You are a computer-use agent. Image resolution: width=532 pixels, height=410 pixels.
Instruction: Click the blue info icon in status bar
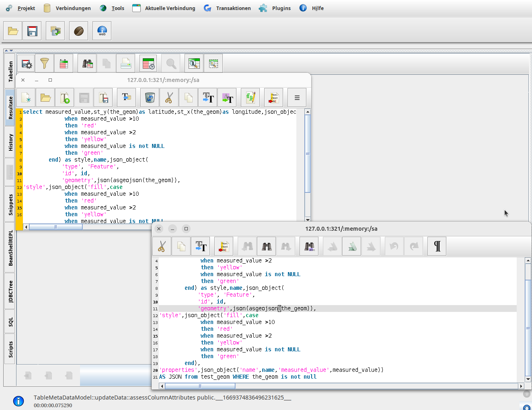(18, 401)
